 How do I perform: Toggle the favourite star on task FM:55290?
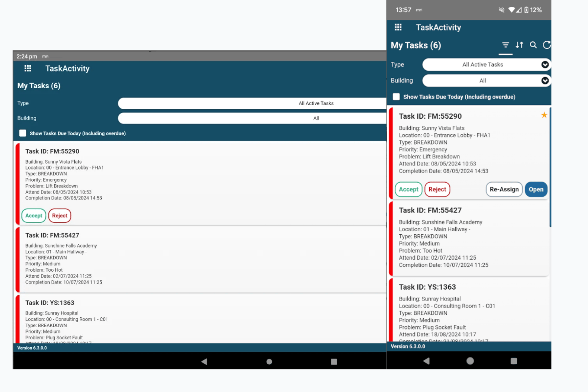[544, 115]
